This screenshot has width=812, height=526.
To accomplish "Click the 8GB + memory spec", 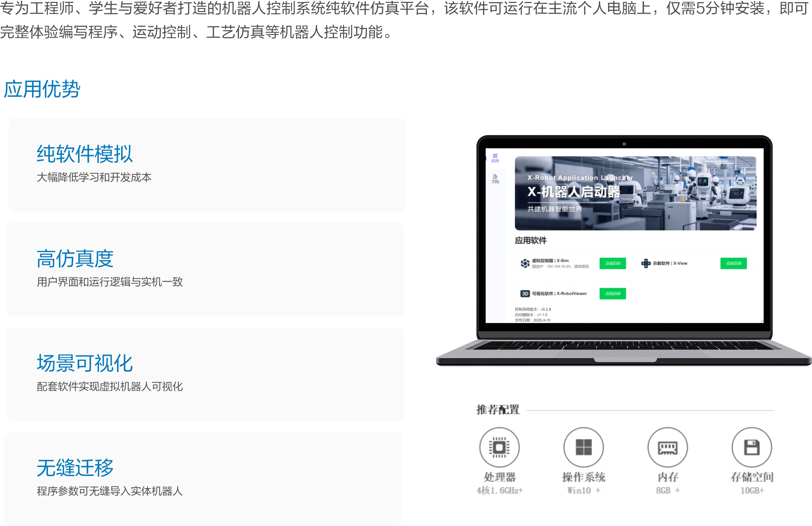I will point(668,490).
